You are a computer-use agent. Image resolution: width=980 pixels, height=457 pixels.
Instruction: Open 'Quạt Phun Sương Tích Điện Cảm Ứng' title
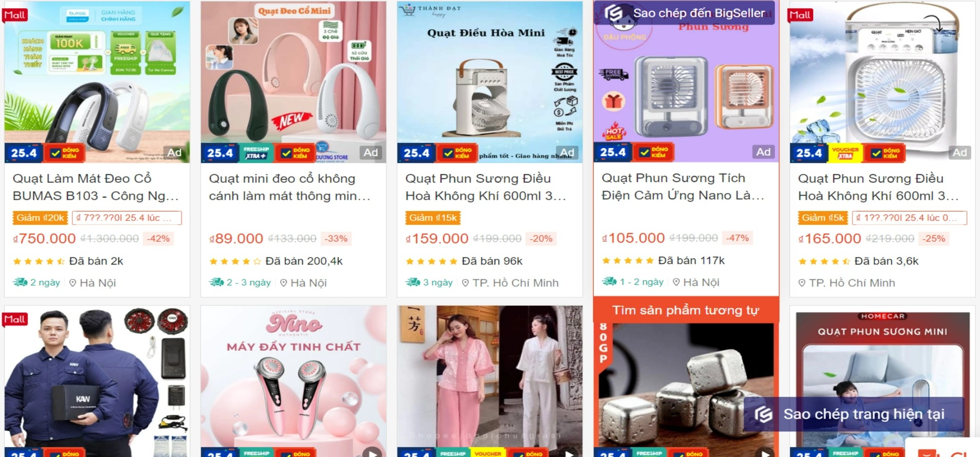682,186
